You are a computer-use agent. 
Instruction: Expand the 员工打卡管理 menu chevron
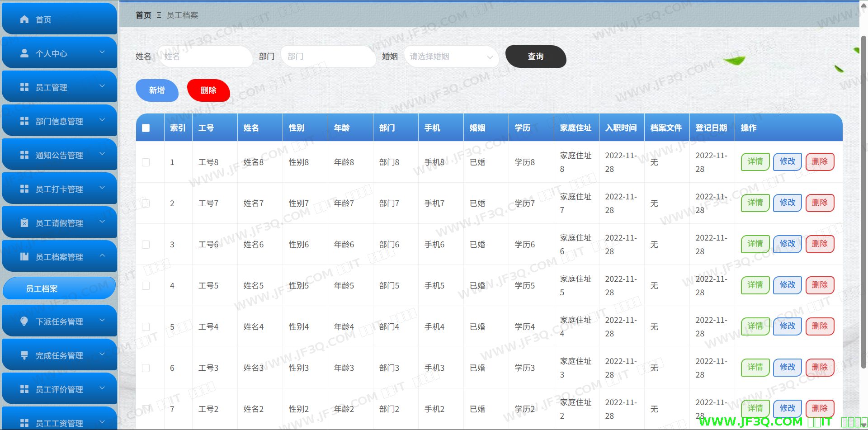click(102, 188)
